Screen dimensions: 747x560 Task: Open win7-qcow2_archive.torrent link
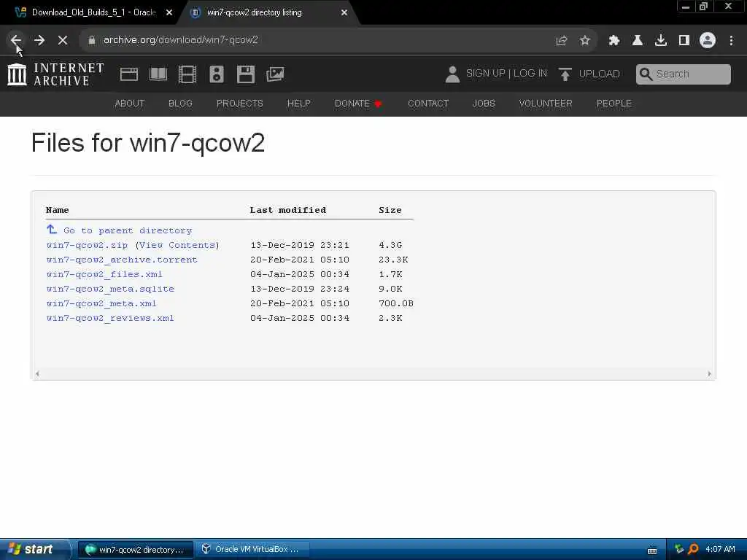click(x=122, y=260)
